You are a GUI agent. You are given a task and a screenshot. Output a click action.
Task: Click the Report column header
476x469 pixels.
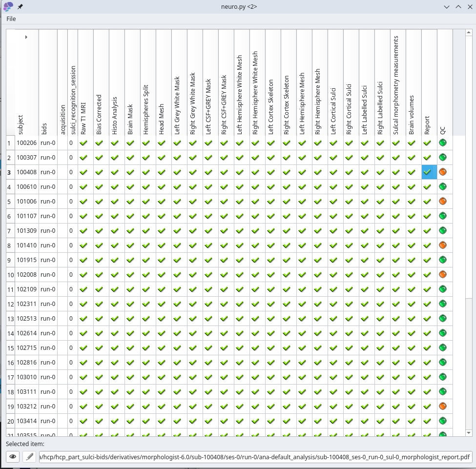[x=429, y=82]
